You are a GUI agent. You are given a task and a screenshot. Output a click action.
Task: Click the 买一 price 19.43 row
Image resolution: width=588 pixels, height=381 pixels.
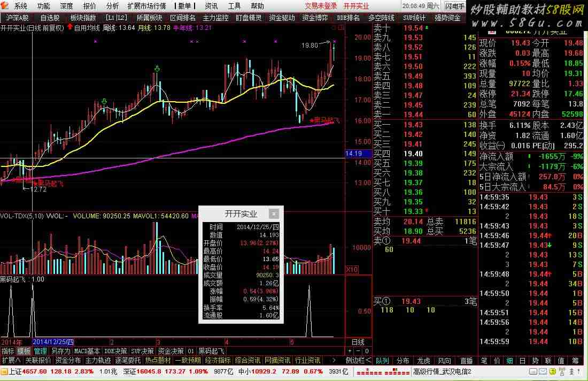pyautogui.click(x=424, y=125)
